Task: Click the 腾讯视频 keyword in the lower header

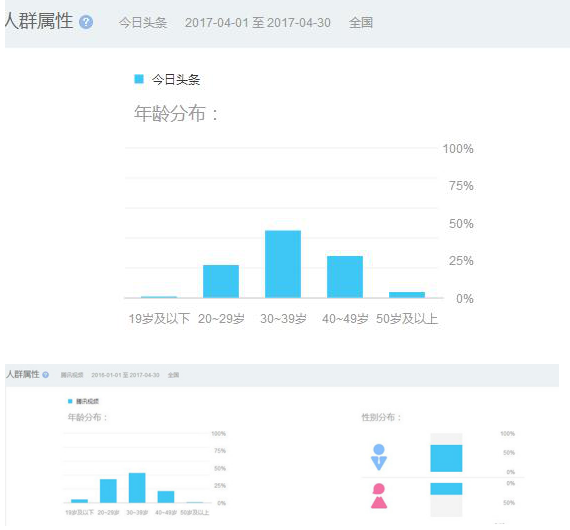Action: click(72, 375)
